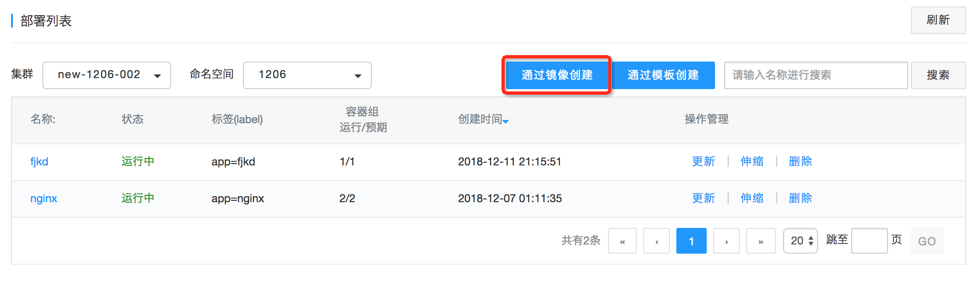Viewport: 980px width, 295px height.
Task: Click the 容器组 运行/预期 column header
Action: pyautogui.click(x=363, y=119)
